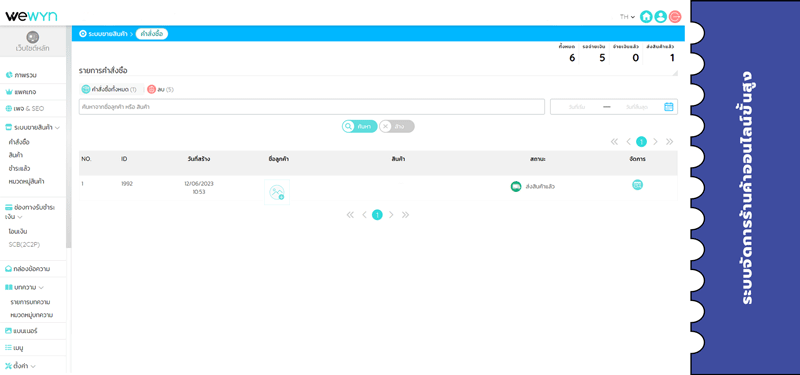Screen dimensions: 800x375
Task: Select โอนเงิน payment option
Action: (18, 232)
